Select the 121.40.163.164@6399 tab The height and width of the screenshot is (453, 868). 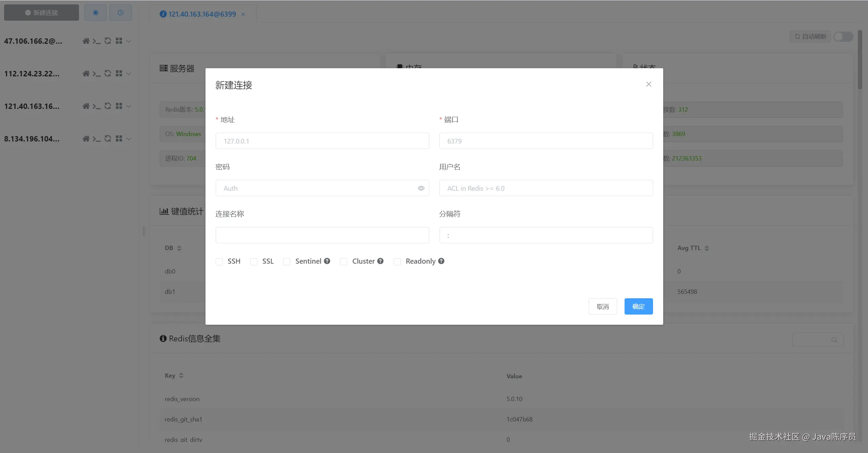point(202,14)
